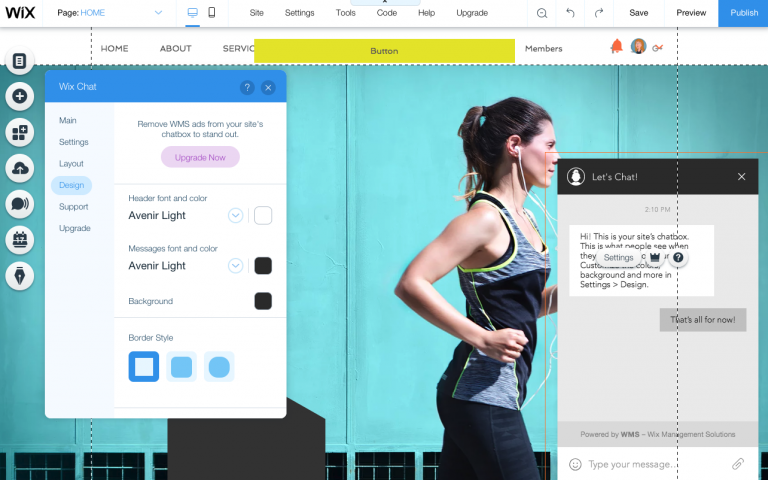Viewport: 768px width, 480px height.
Task: Pick the Background color swatch
Action: pos(263,301)
